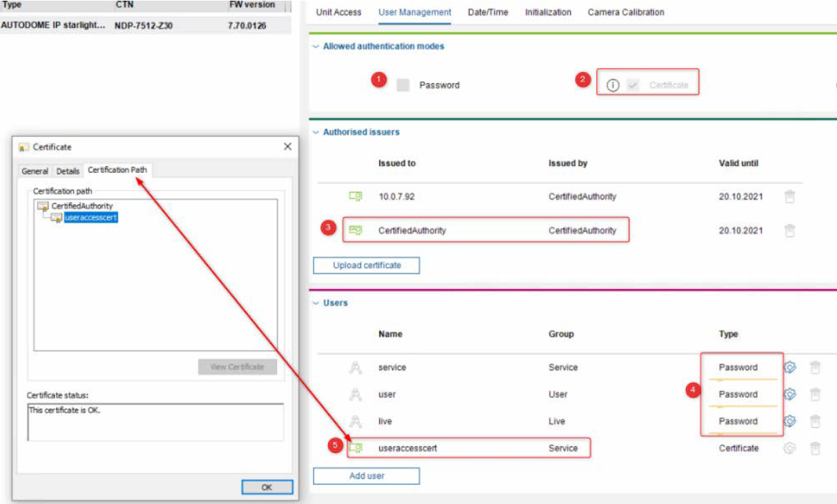Click the Add user button

click(366, 476)
